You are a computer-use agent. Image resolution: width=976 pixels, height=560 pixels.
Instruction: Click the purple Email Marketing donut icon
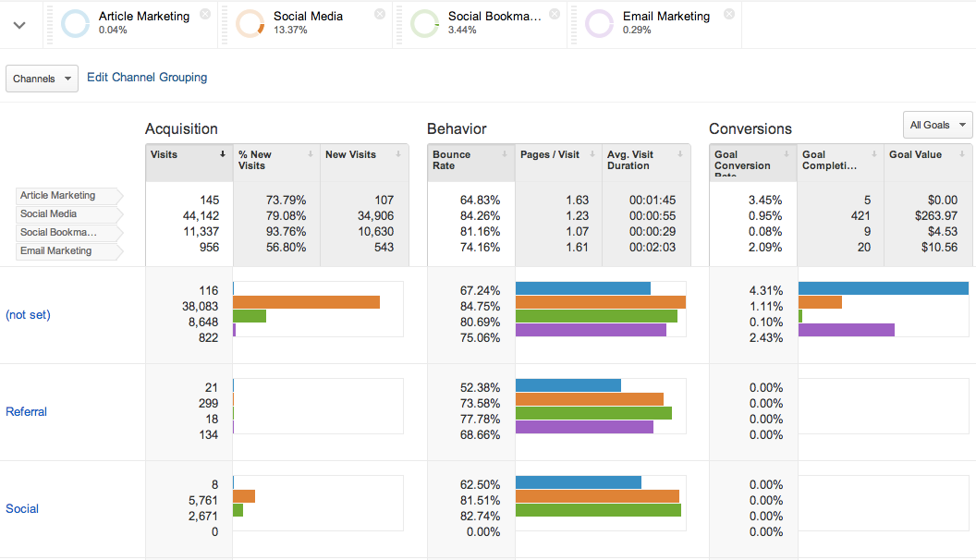click(600, 24)
